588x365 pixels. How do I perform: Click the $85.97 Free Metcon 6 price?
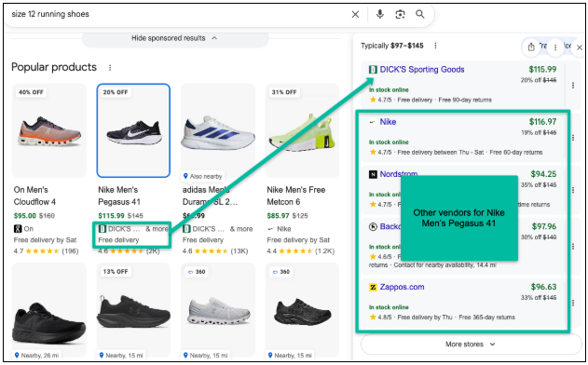tap(278, 216)
